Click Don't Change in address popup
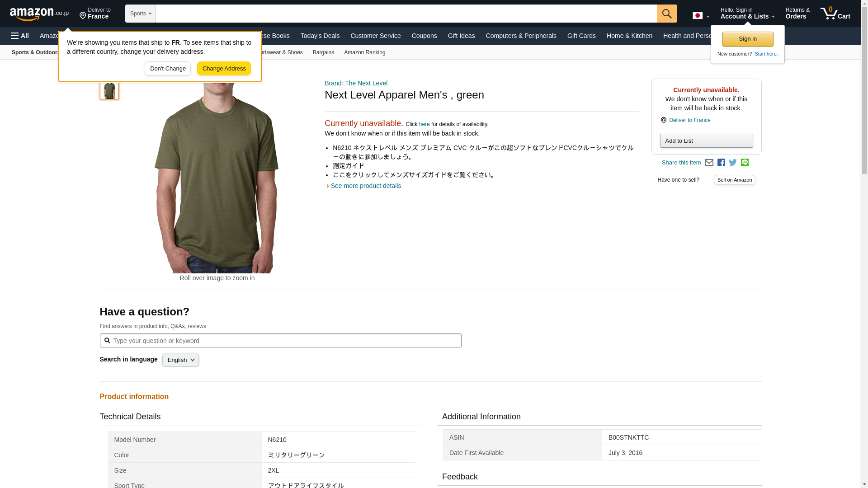This screenshot has height=488, width=868. click(x=168, y=69)
